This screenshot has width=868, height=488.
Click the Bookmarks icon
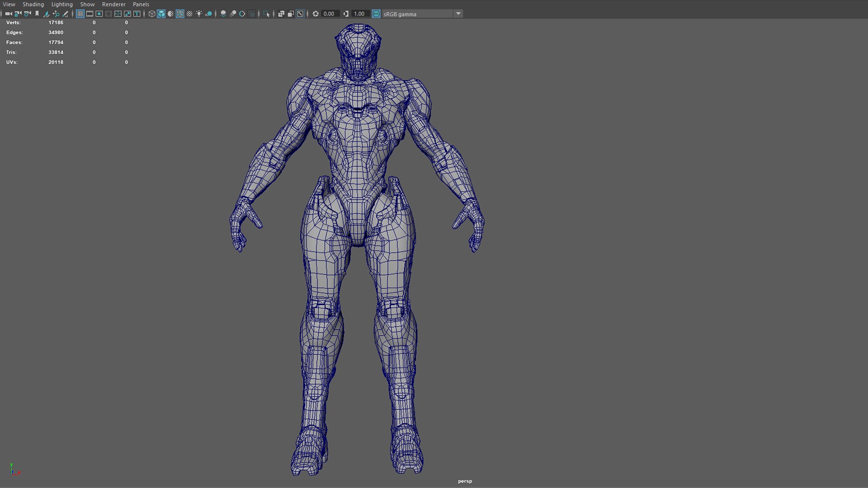tap(37, 14)
